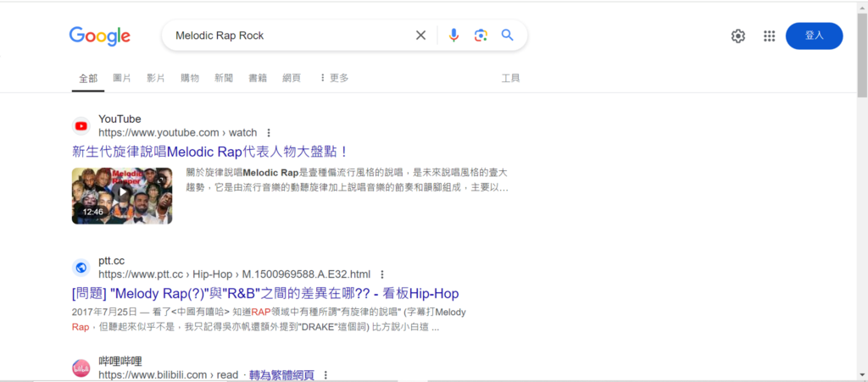Open Google apps grid

coord(770,36)
